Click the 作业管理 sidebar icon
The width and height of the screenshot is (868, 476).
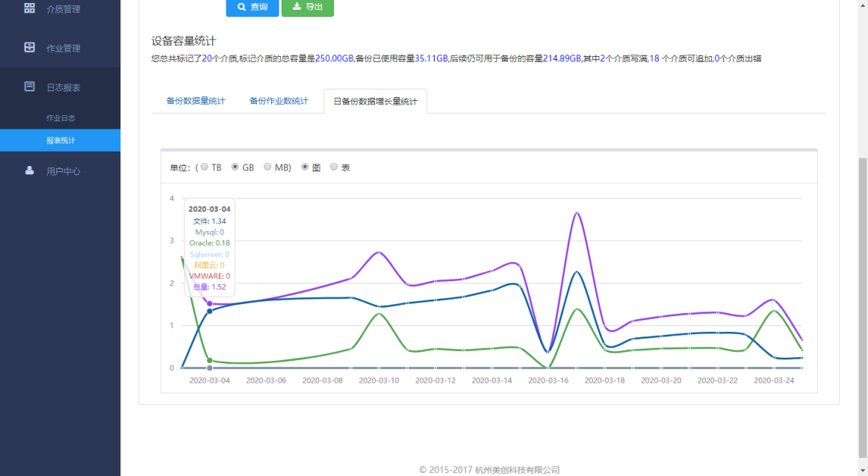30,47
